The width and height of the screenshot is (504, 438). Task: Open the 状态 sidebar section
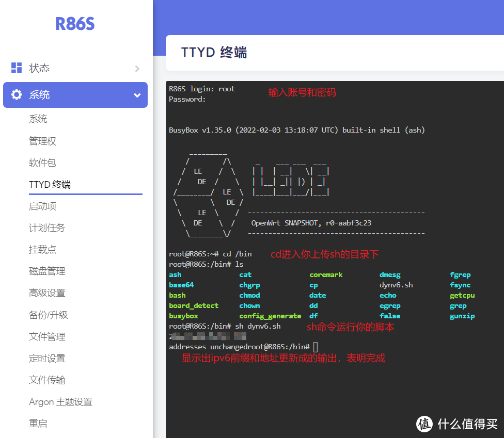point(39,68)
